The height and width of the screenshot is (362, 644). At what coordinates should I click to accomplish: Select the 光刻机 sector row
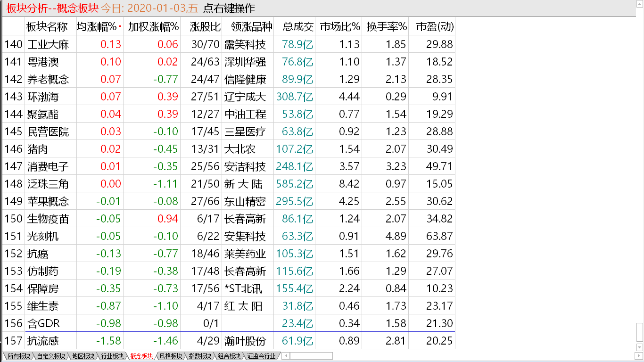pos(229,236)
